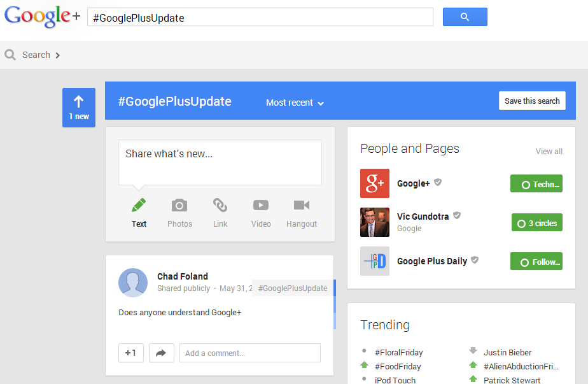The image size is (588, 384).
Task: Open trending topic #FloralFriday
Action: pos(398,352)
